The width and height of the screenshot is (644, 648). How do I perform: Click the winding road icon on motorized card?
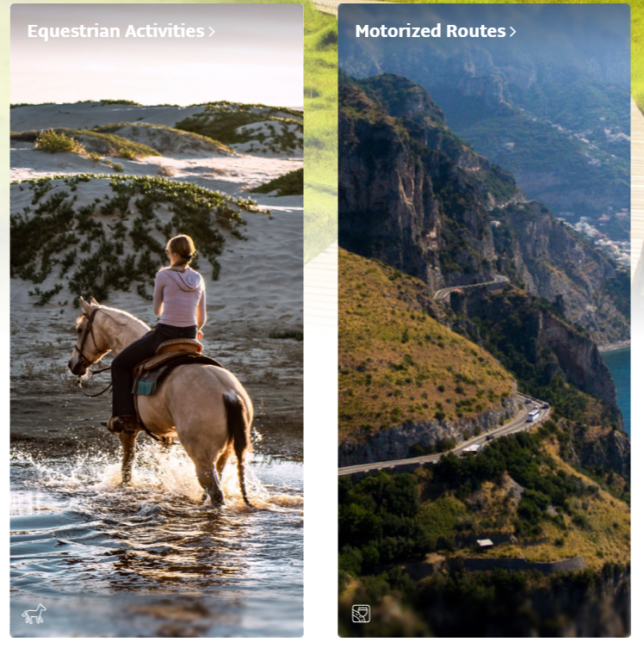tap(361, 614)
